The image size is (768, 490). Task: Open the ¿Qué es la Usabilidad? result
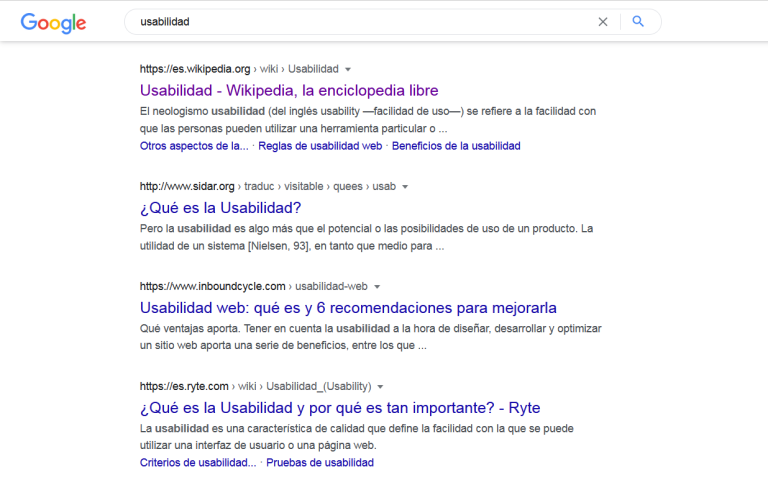(220, 208)
